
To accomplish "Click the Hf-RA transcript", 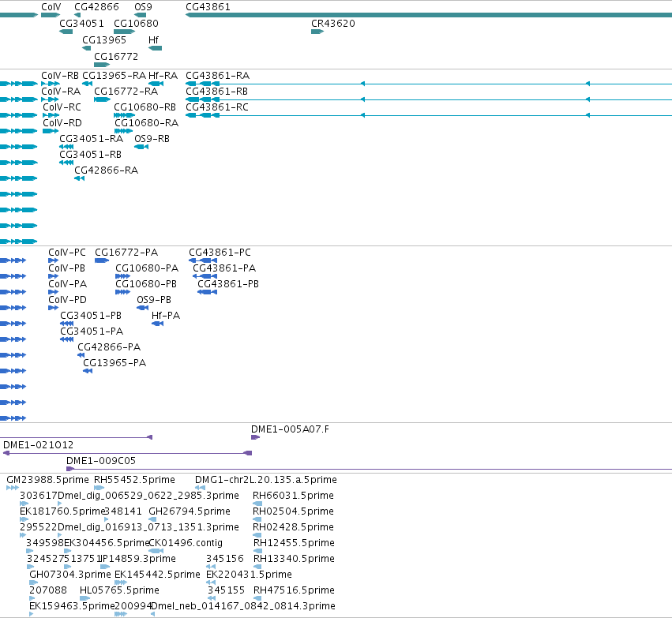I will [156, 84].
